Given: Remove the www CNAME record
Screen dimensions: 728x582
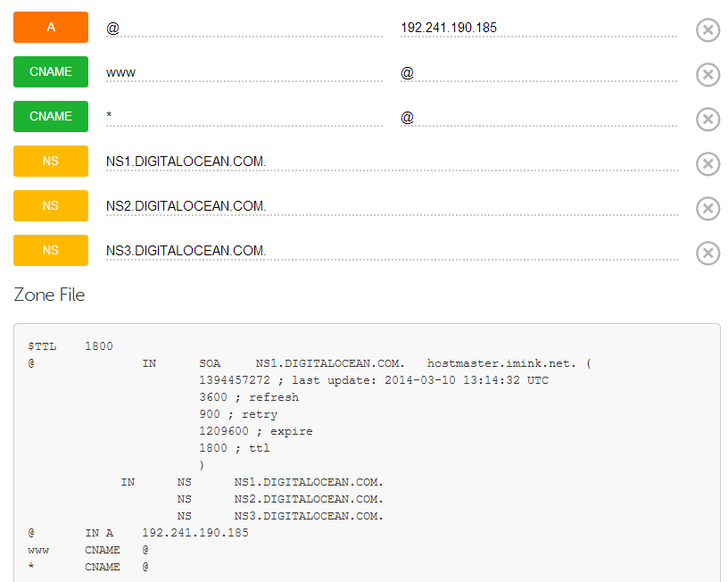Looking at the screenshot, I should (707, 75).
